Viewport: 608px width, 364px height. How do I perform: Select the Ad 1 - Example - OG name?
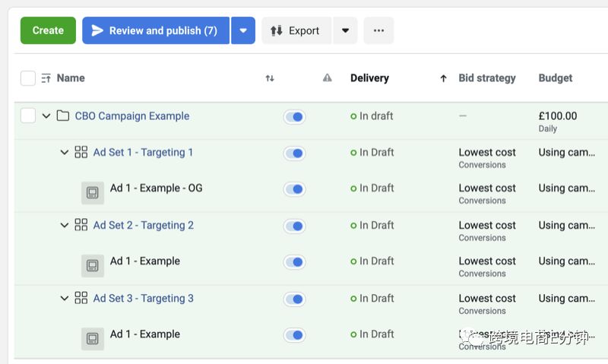[x=157, y=188]
